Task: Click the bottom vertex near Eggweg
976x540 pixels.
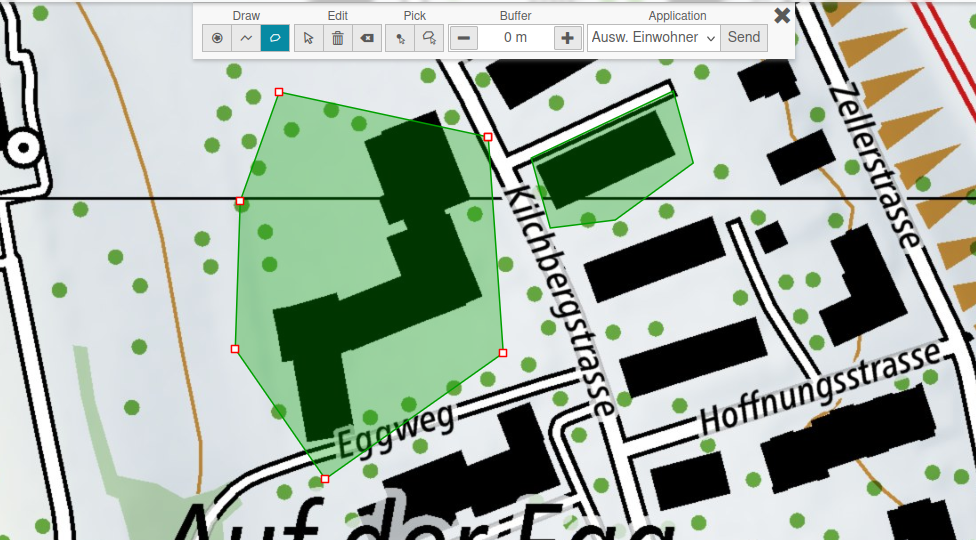Action: [x=325, y=479]
